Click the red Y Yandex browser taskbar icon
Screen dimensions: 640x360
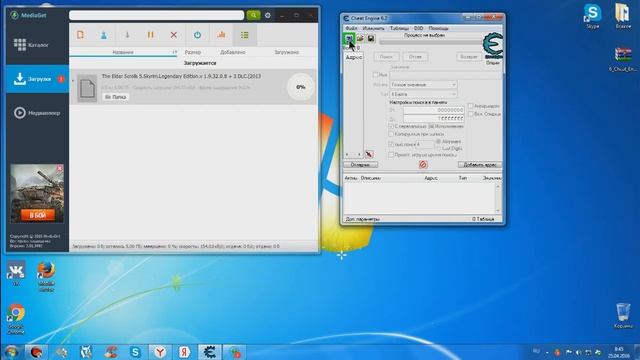[x=160, y=352]
